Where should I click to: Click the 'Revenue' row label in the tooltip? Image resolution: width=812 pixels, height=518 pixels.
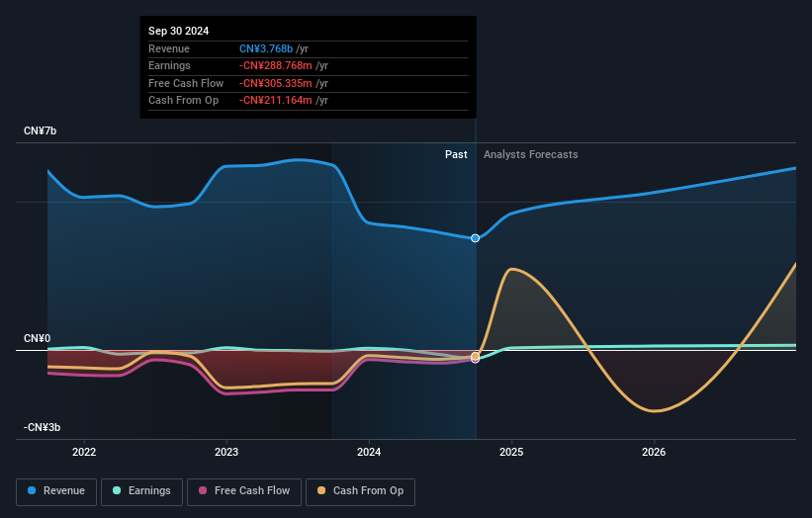click(x=169, y=48)
